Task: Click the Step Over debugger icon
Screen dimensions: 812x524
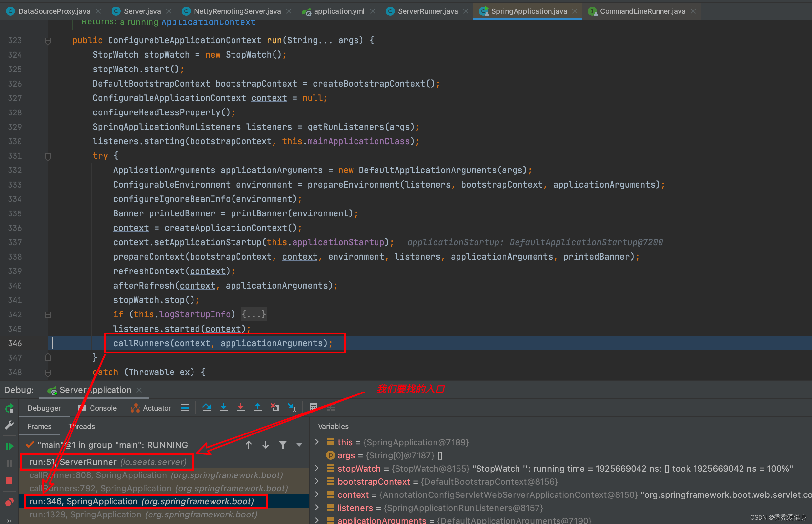Action: [206, 407]
